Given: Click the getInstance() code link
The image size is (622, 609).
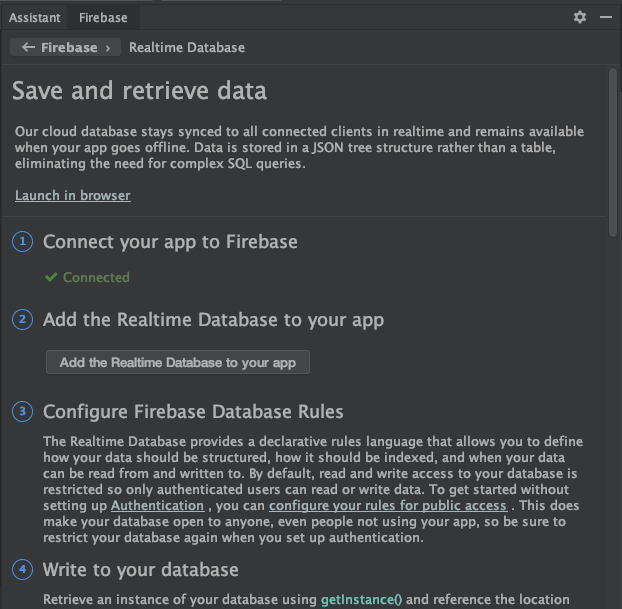Looking at the screenshot, I should 361,600.
